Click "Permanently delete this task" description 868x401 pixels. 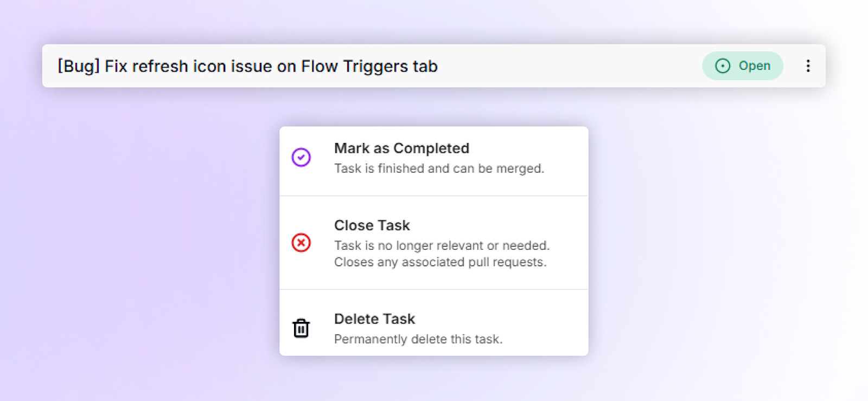[x=418, y=339]
